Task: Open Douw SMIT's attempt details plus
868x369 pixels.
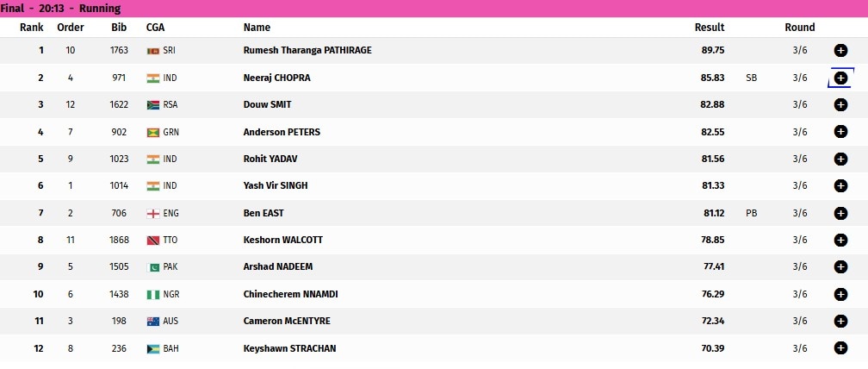Action: coord(840,104)
